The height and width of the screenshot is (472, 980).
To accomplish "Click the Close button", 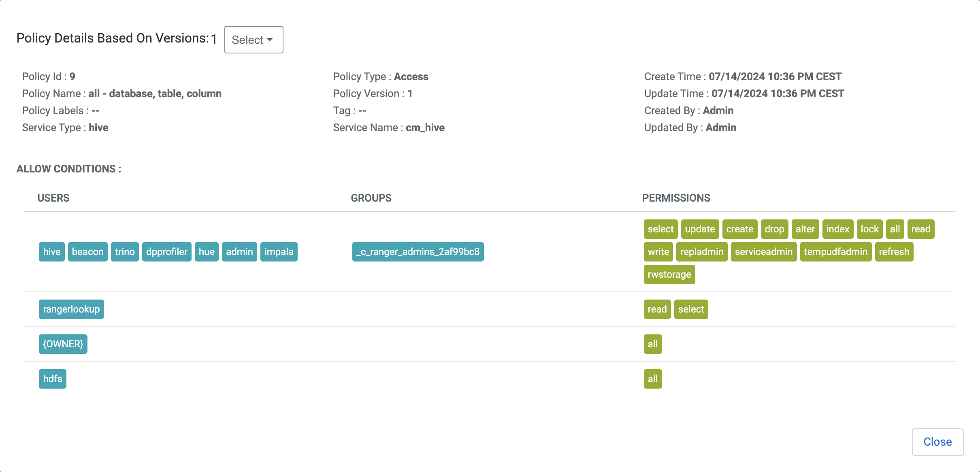I will tap(937, 442).
